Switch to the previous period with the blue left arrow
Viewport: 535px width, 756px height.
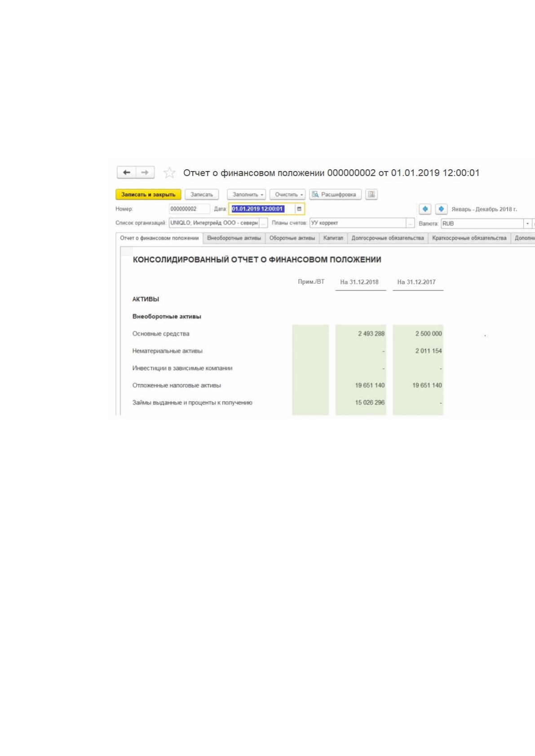pyautogui.click(x=425, y=209)
